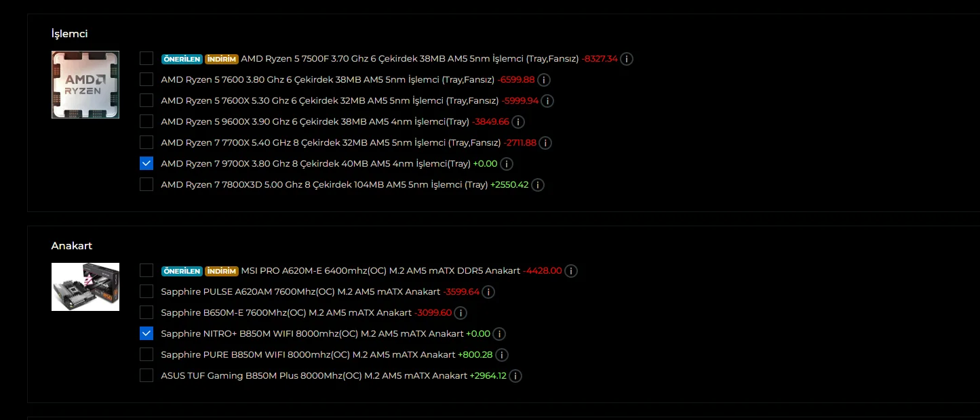The width and height of the screenshot is (980, 420).
Task: Click ASUS TUF Gaming B850M Plus name
Action: tap(314, 376)
